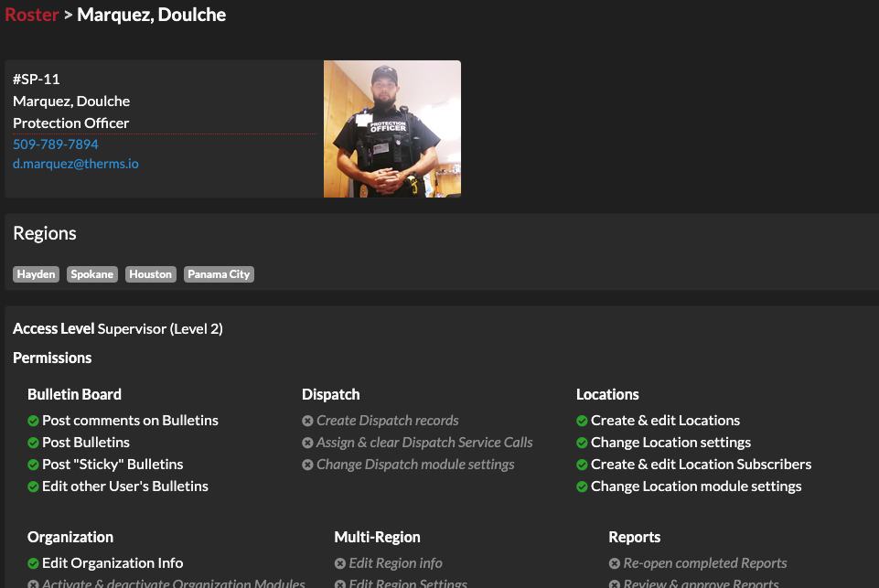The image size is (879, 588).
Task: Click the green check icon for Post Bulletins
Action: pyautogui.click(x=33, y=442)
